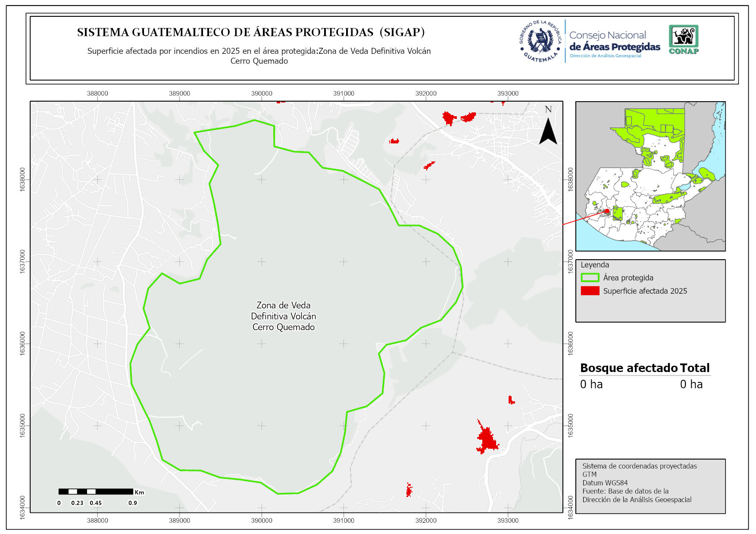
Task: Click the largest red burned patch in southeast
Action: pos(487,439)
